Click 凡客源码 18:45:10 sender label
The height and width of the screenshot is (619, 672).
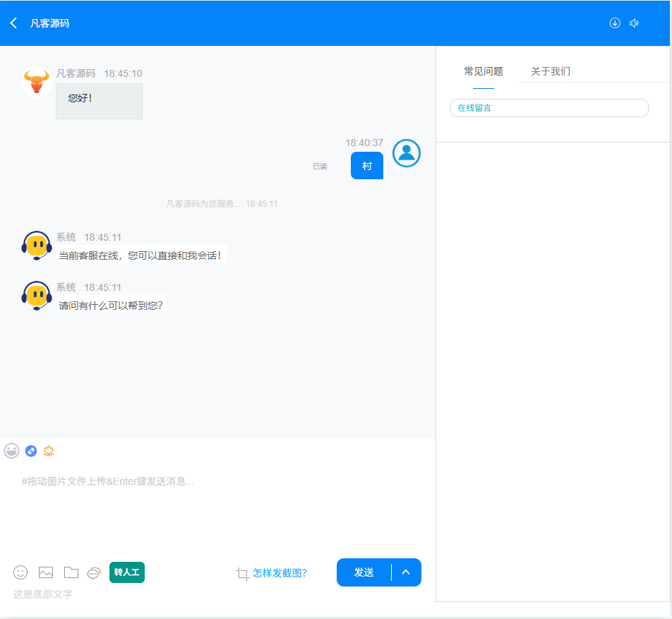point(99,73)
